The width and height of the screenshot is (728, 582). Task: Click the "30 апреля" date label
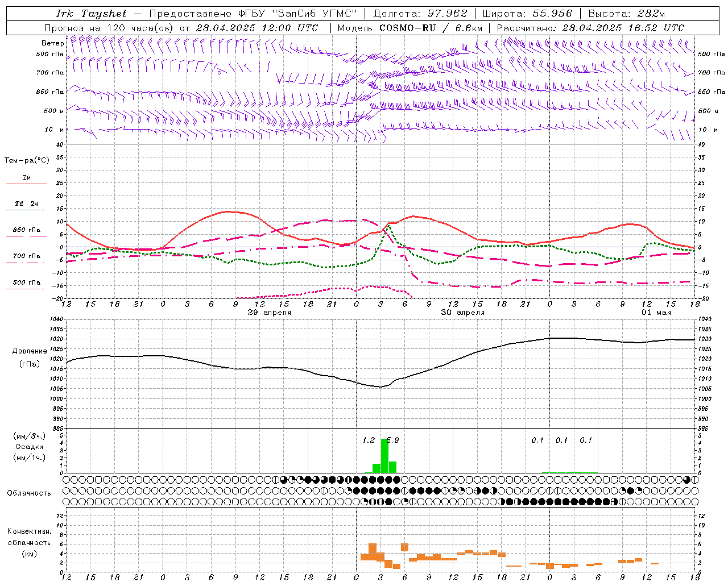[x=463, y=313]
